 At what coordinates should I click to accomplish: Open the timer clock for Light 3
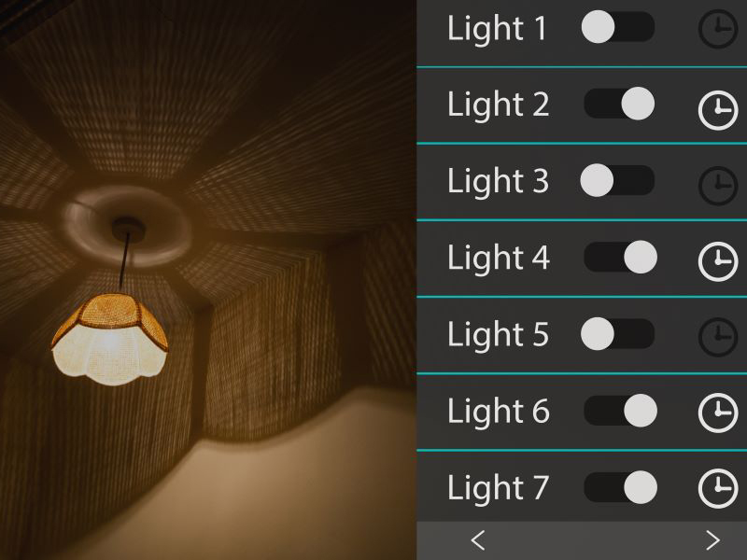pos(718,186)
